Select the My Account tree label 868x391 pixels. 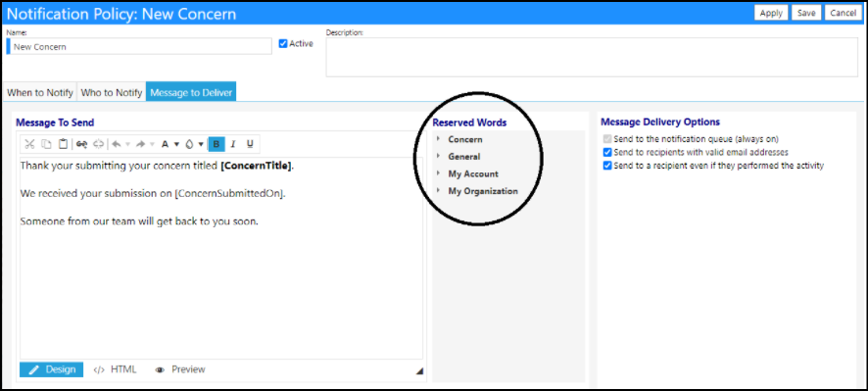tap(473, 173)
